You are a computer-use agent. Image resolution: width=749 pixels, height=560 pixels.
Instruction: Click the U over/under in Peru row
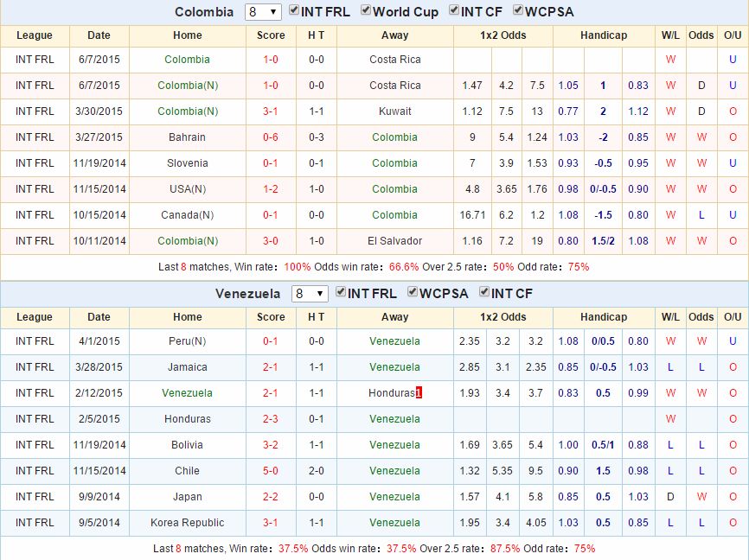(733, 341)
